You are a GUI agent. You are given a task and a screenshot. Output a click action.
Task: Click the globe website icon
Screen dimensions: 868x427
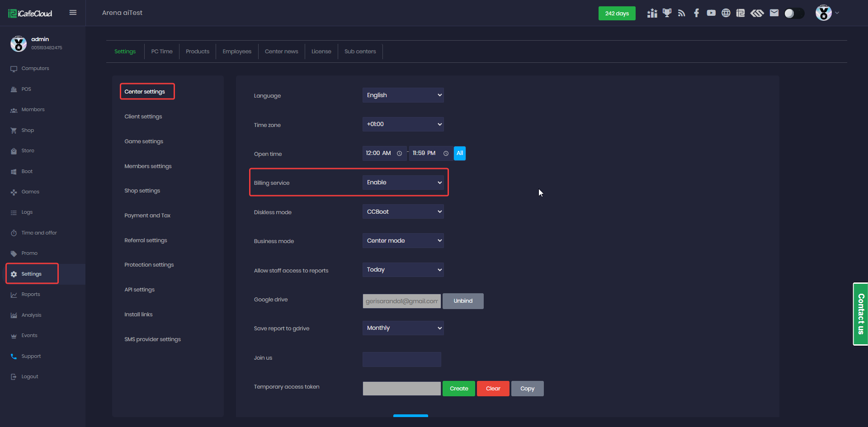click(726, 13)
